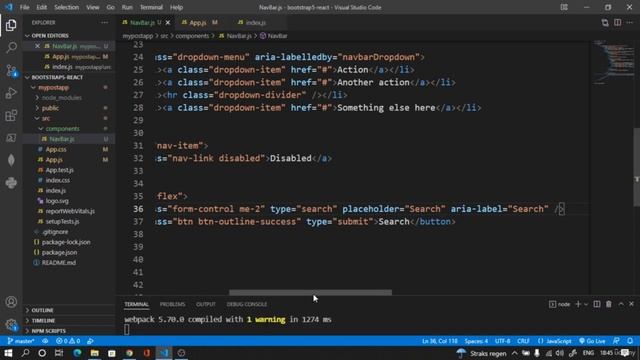
Task: Split the terminal panel
Action: [x=597, y=304]
